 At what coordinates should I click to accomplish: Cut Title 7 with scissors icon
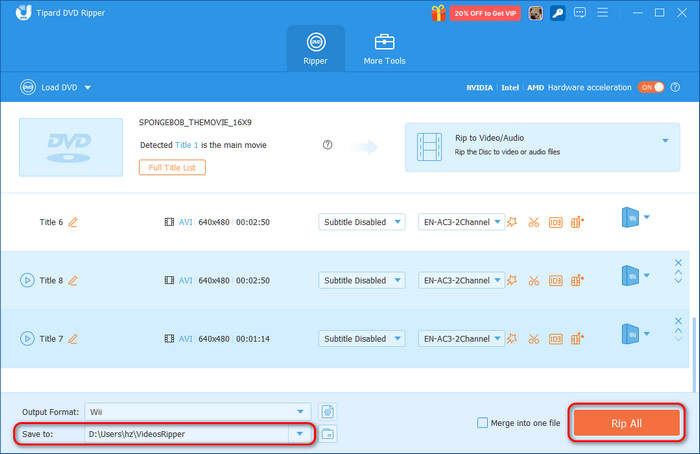pos(534,339)
